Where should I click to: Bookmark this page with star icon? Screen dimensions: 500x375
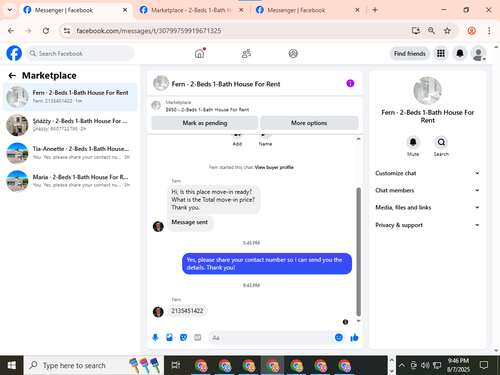pos(447,31)
